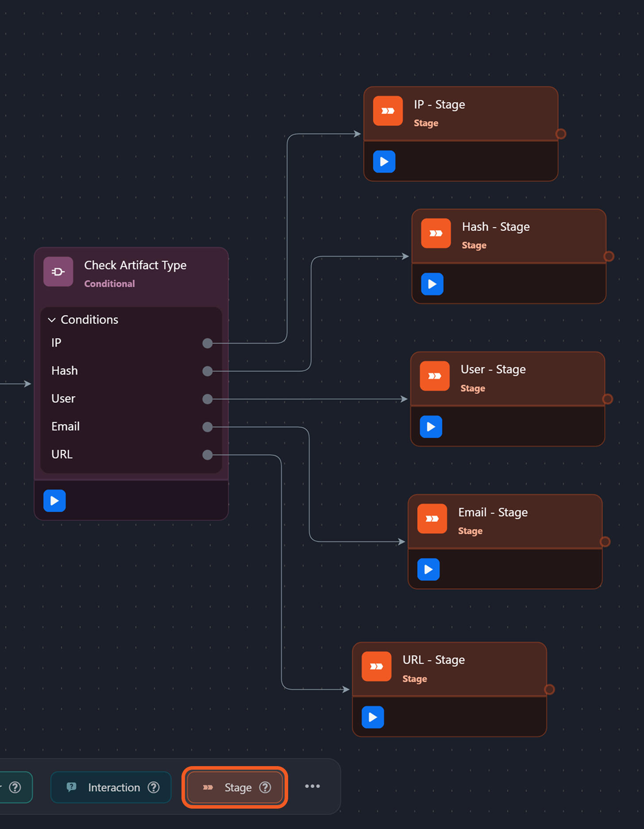Click the User - Stage node icon
644x829 pixels.
(434, 376)
